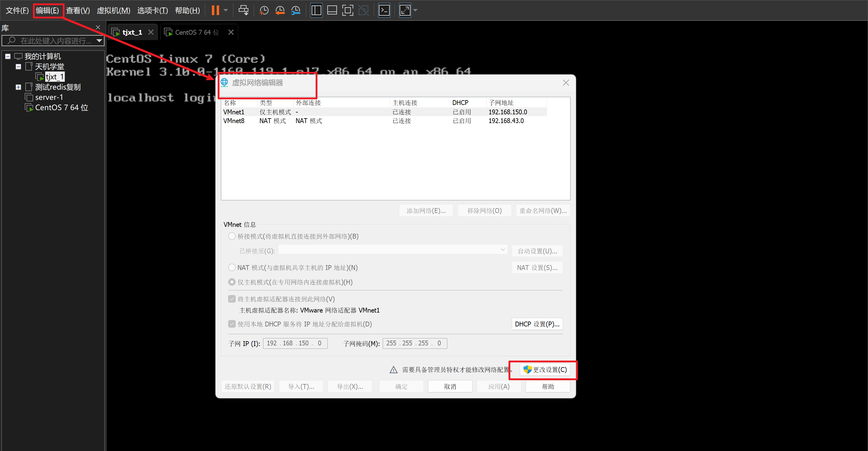Click the 更改设置(C) button
Image resolution: width=868 pixels, height=451 pixels.
[x=545, y=370]
